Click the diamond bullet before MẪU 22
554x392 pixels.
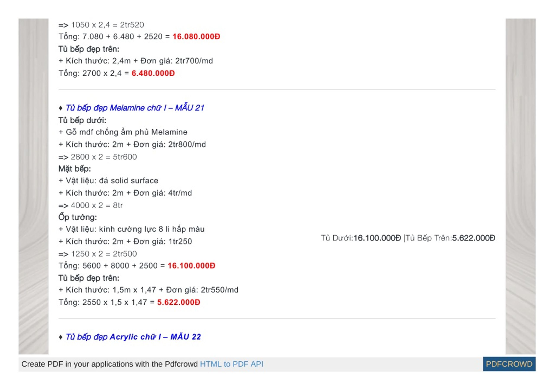[61, 337]
